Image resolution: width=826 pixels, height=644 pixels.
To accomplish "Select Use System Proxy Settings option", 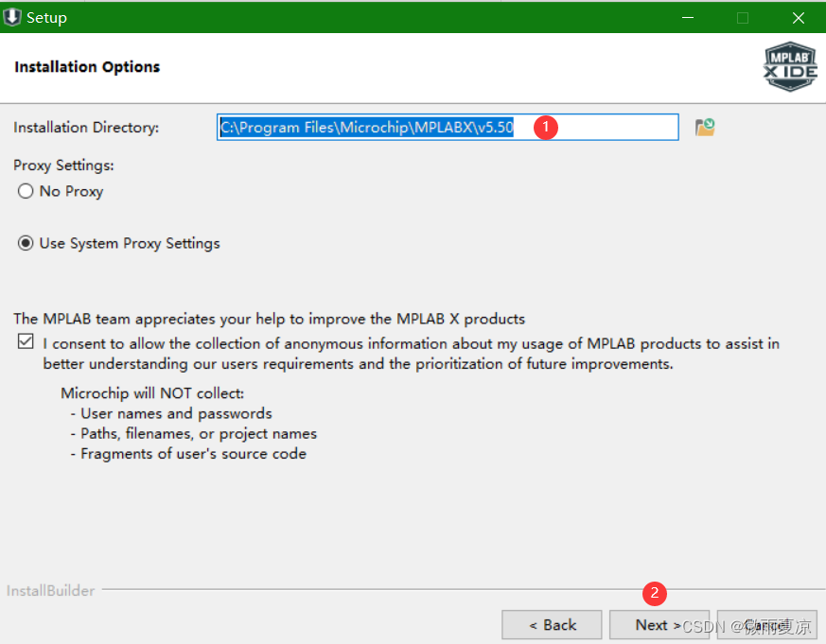I will click(x=26, y=243).
